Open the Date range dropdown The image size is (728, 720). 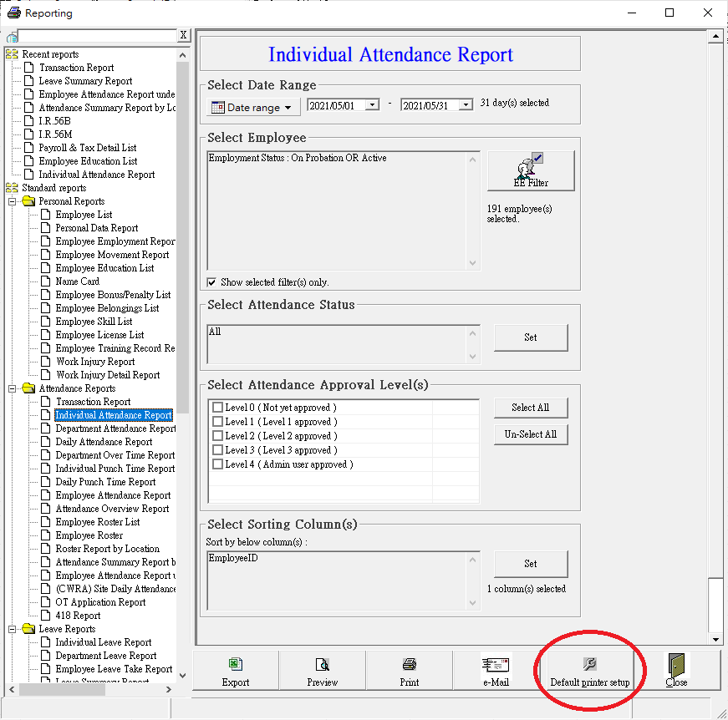click(x=254, y=108)
